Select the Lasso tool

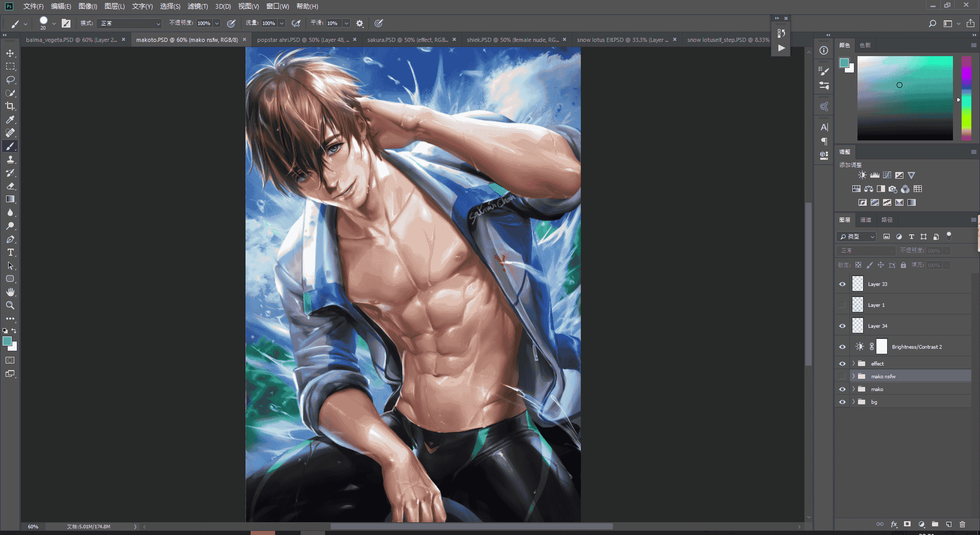tap(10, 80)
